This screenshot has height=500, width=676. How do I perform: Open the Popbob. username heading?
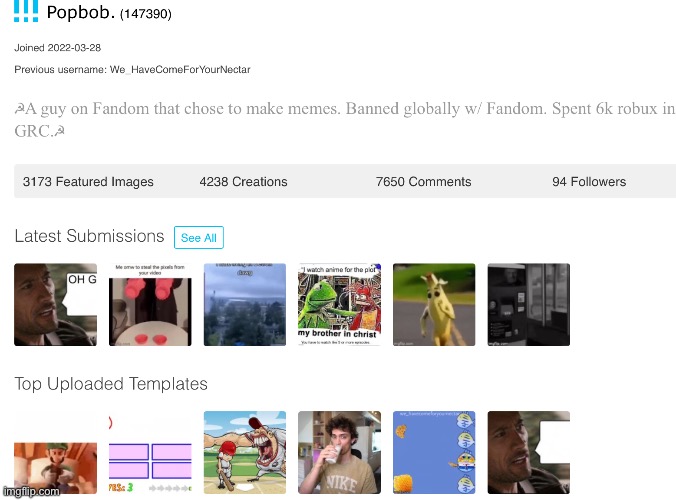[x=80, y=13]
